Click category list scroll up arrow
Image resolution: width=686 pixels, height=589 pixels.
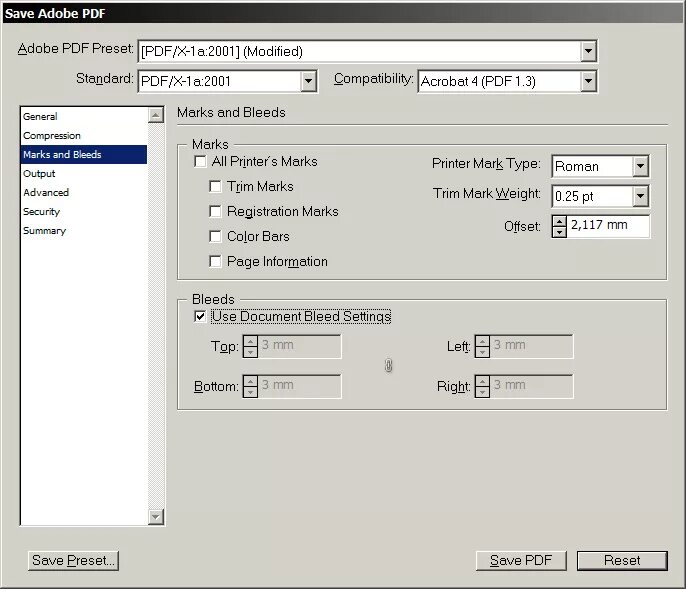(156, 115)
